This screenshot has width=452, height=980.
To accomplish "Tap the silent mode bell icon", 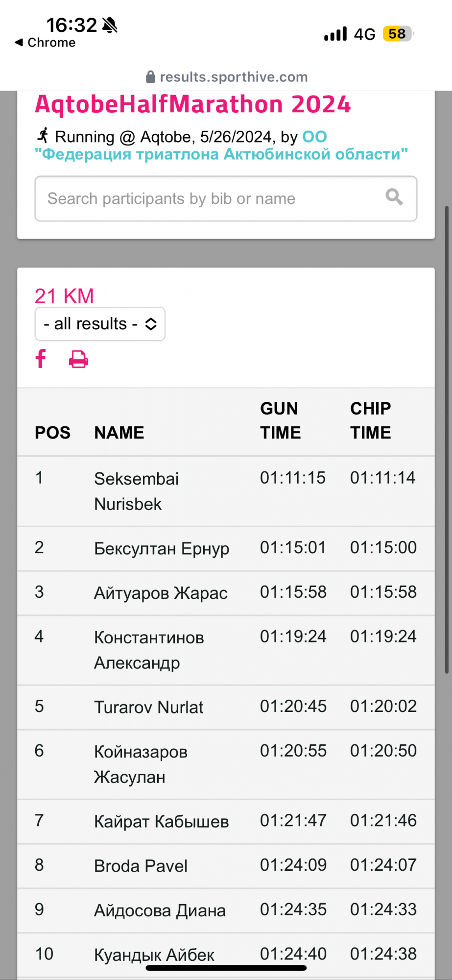I will tap(110, 25).
